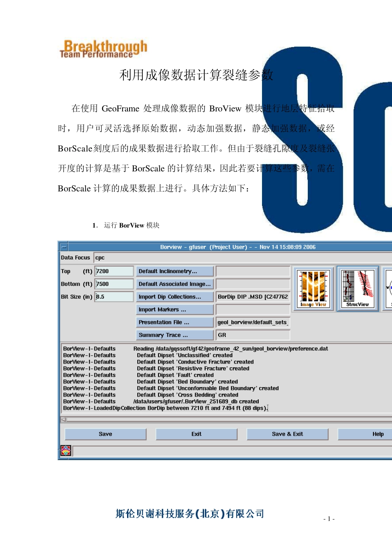392x555 pixels.
Task: Click the document title 利用成像数据计算裂缝参数
Action: 196,75
